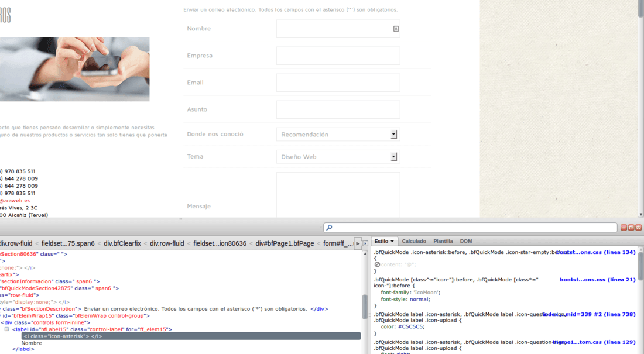This screenshot has height=354, width=644.
Task: Click the Nombre text node in HTML tree
Action: [32, 343]
